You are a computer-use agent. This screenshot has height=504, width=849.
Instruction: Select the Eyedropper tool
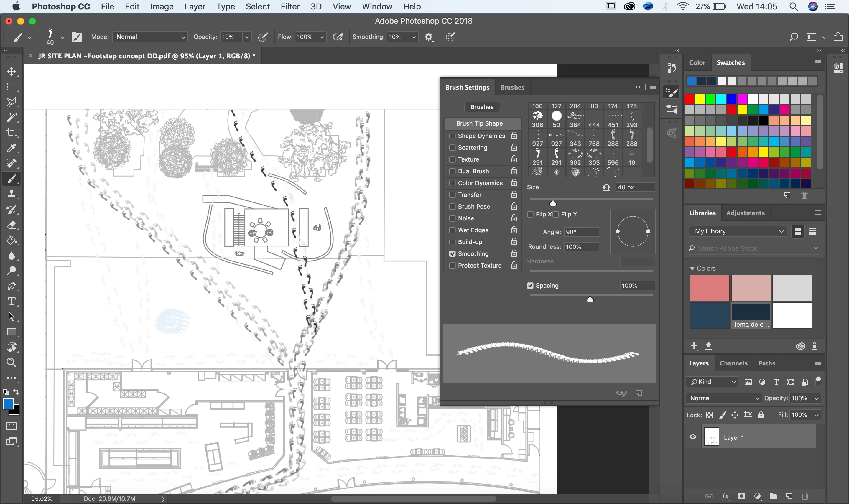[x=11, y=148]
